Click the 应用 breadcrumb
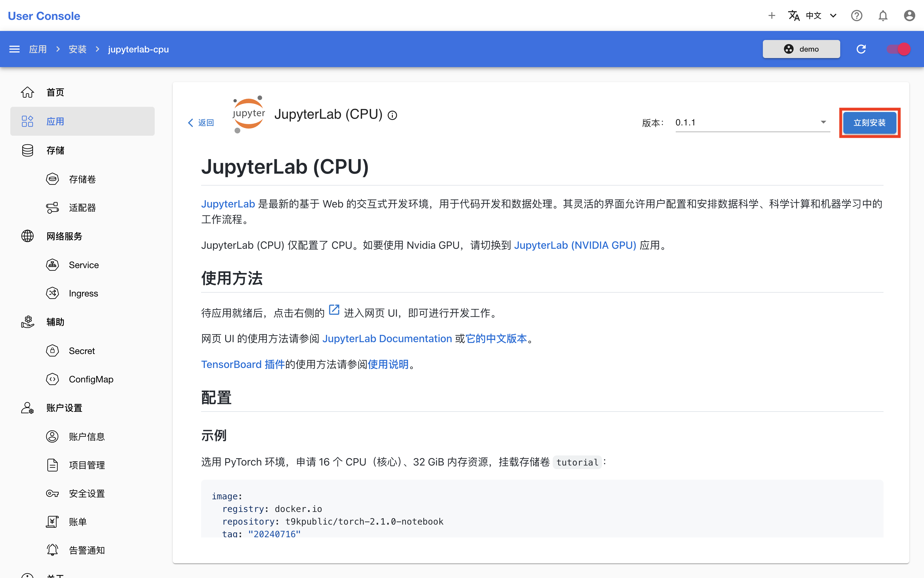This screenshot has width=924, height=578. (38, 49)
